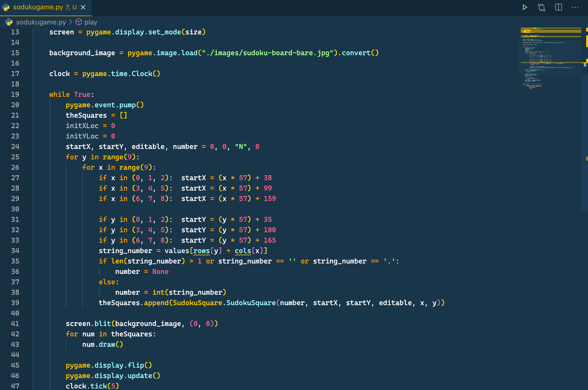This screenshot has height=390, width=588.
Task: Open changes compare icon in title bar
Action: pos(542,7)
